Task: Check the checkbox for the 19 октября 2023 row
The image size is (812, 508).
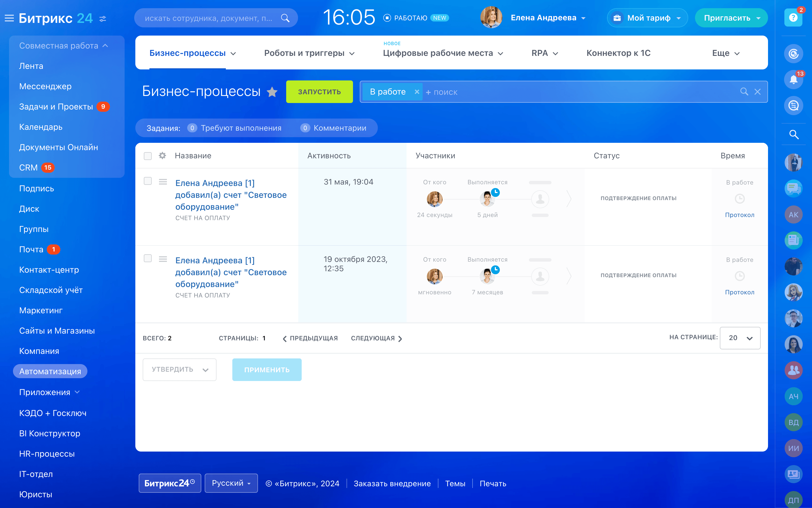Action: pyautogui.click(x=148, y=258)
